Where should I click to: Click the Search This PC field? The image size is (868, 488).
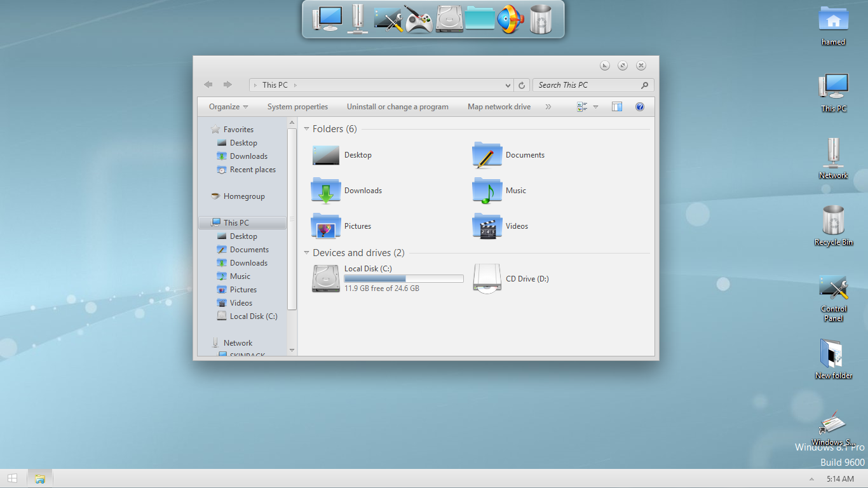click(x=587, y=85)
